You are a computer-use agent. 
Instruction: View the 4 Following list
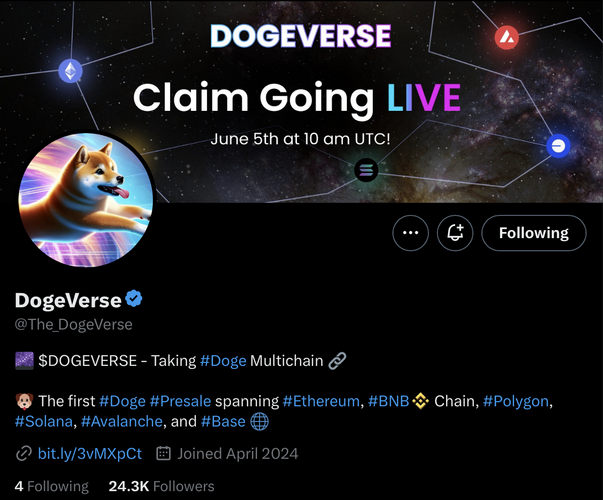(52, 486)
